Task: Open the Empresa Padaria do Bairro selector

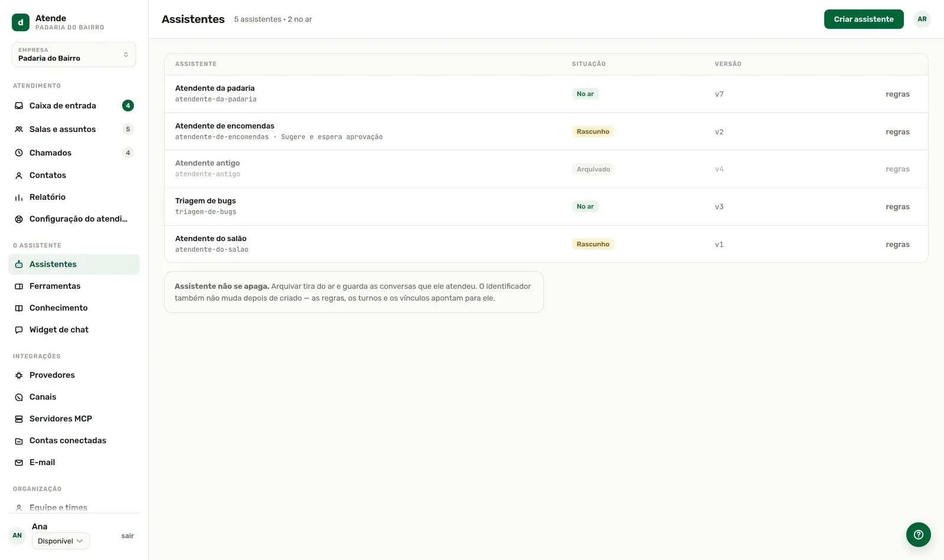Action: click(74, 54)
